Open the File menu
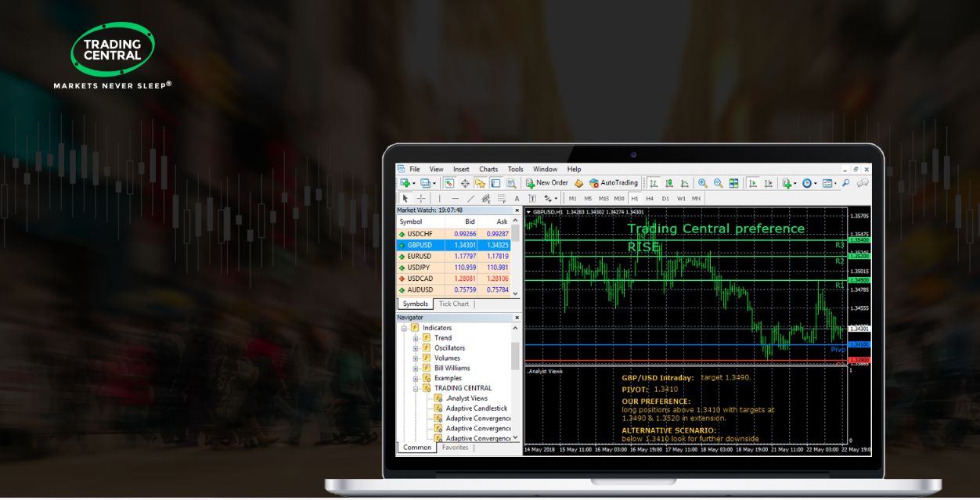The width and height of the screenshot is (980, 500). pyautogui.click(x=415, y=169)
